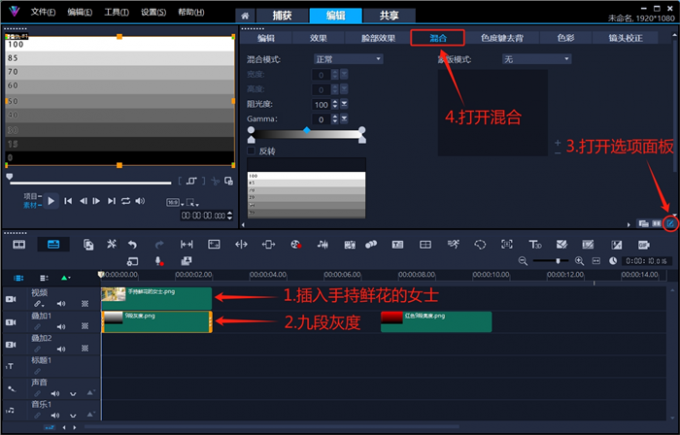Open the 镜头校正 tab
Image resolution: width=680 pixels, height=435 pixels.
tap(625, 38)
